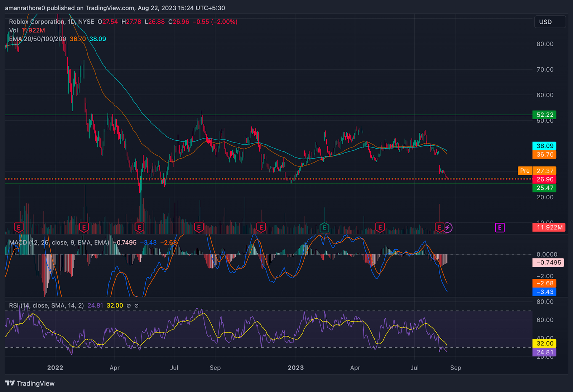Click the −2.00 label on MACD axis
The width and height of the screenshot is (573, 392).
coord(545,276)
